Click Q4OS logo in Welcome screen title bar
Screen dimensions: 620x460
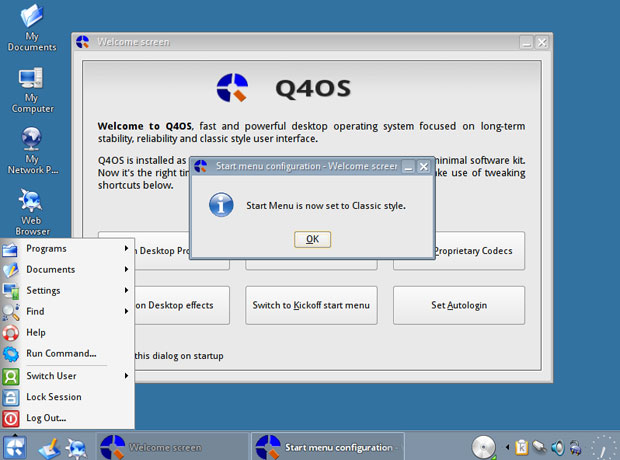click(x=83, y=42)
